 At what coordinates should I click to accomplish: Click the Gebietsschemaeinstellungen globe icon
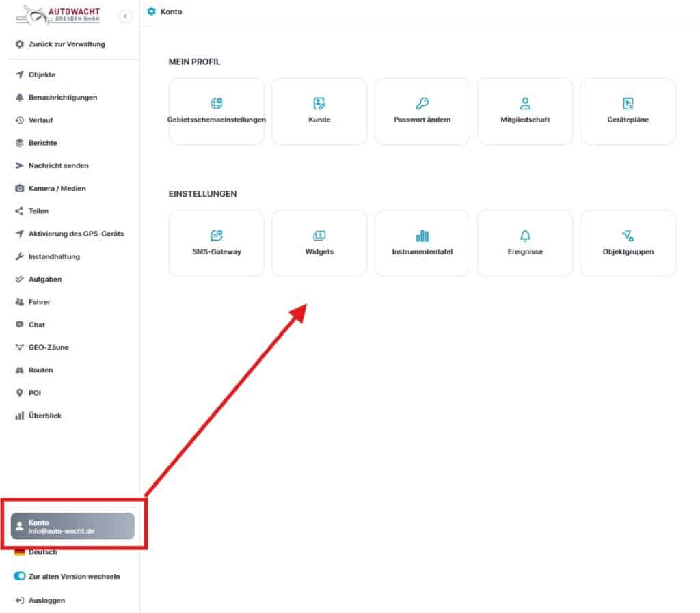(217, 104)
